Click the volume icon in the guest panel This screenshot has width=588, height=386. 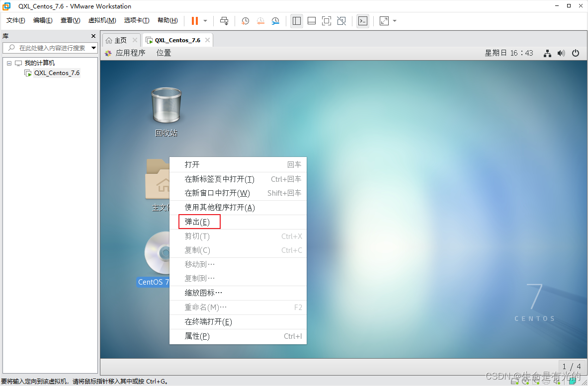click(x=562, y=53)
